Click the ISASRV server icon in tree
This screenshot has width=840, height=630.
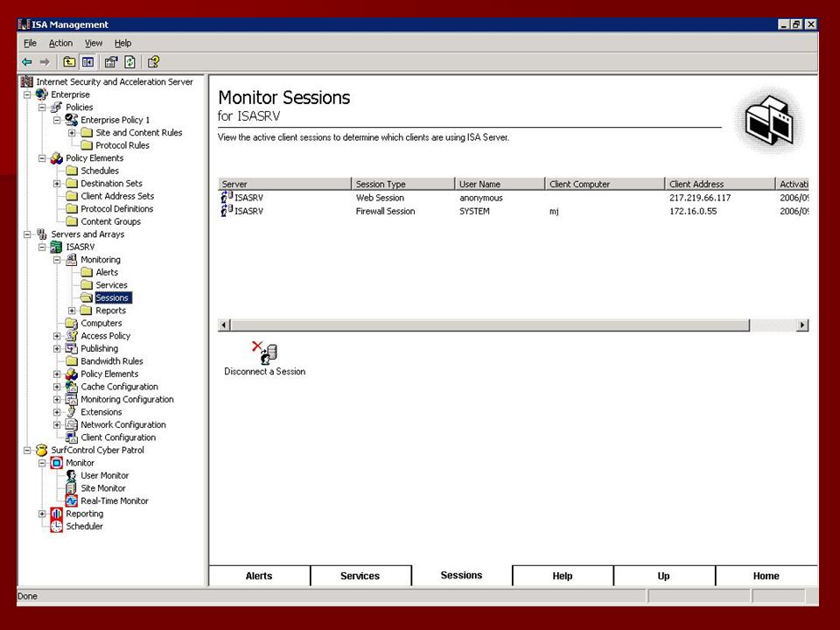(x=56, y=247)
